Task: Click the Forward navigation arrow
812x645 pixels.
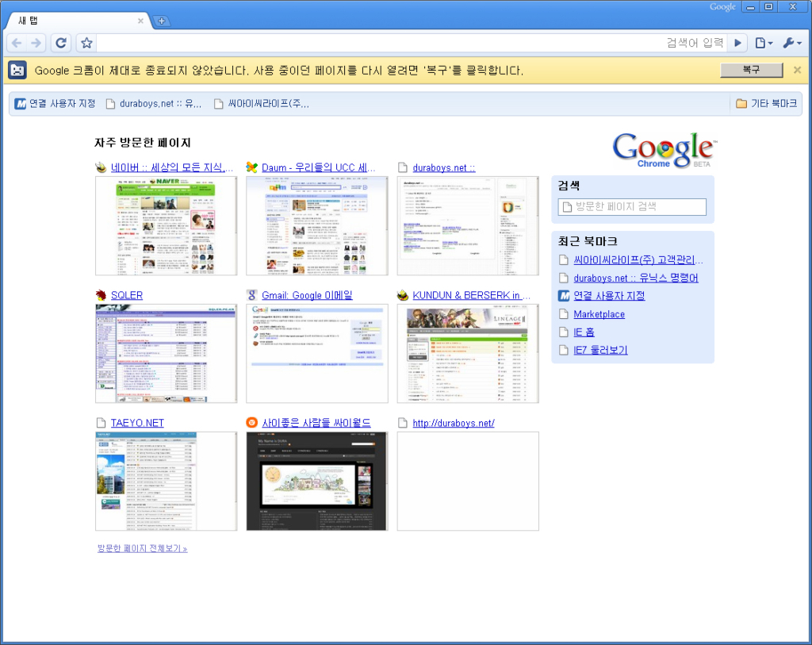Action: (x=36, y=43)
